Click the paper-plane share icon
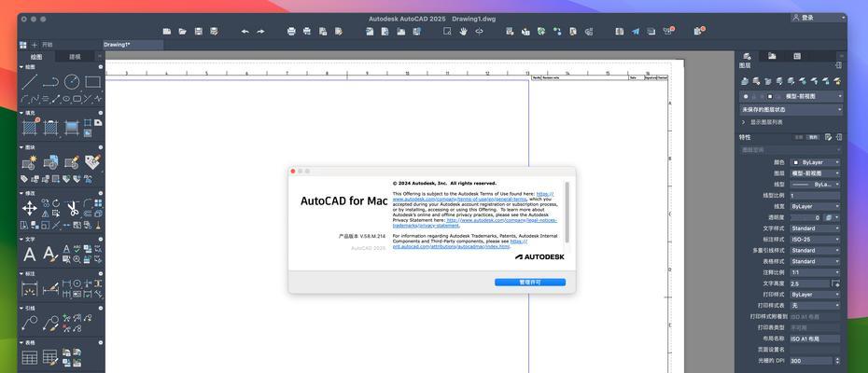868x373 pixels. (x=636, y=32)
